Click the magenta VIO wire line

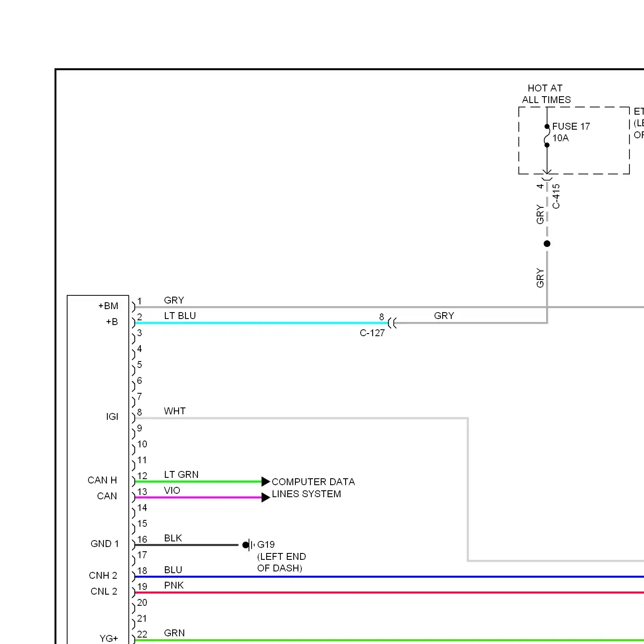[x=198, y=497]
